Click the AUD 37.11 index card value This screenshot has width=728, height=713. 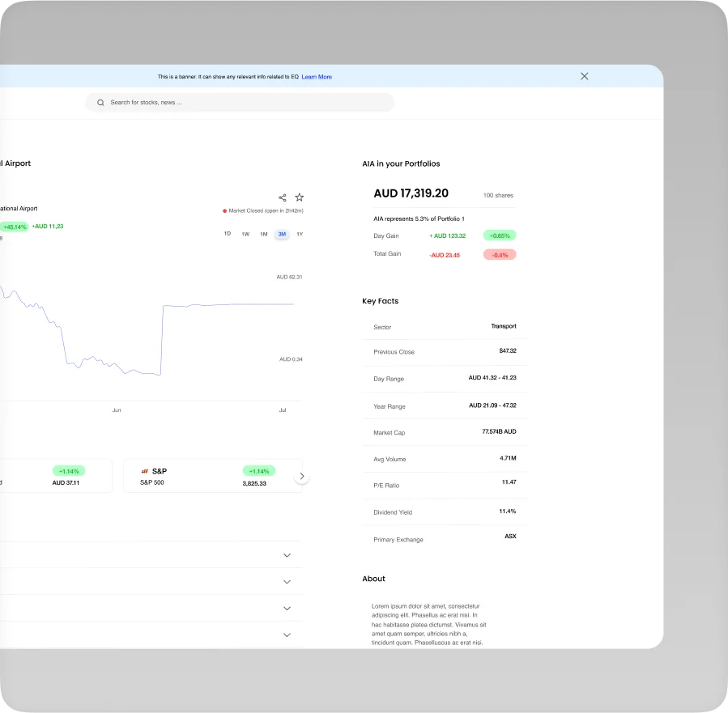66,483
